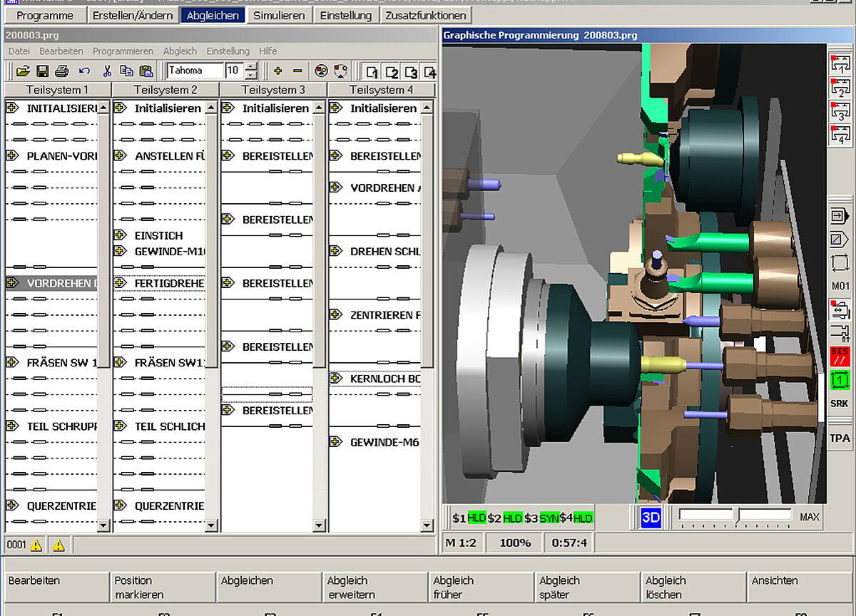Toggle the green single-cycle 1 button
The width and height of the screenshot is (856, 616).
tap(840, 379)
